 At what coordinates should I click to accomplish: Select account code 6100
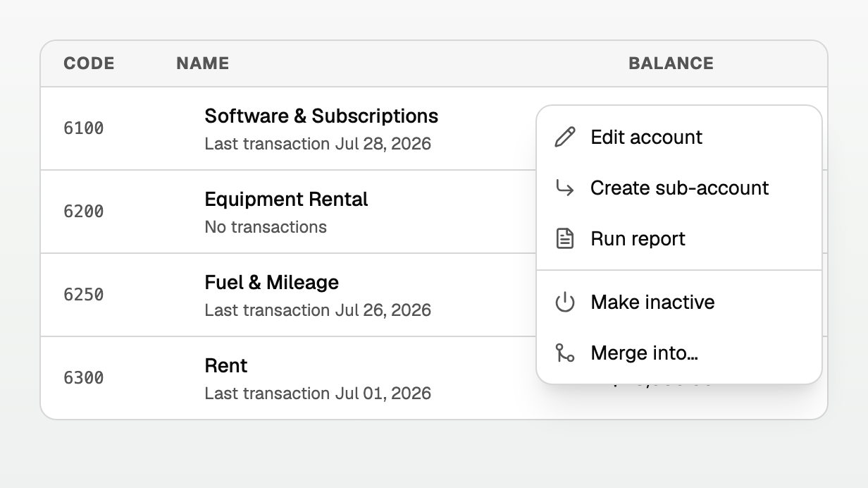click(x=84, y=128)
